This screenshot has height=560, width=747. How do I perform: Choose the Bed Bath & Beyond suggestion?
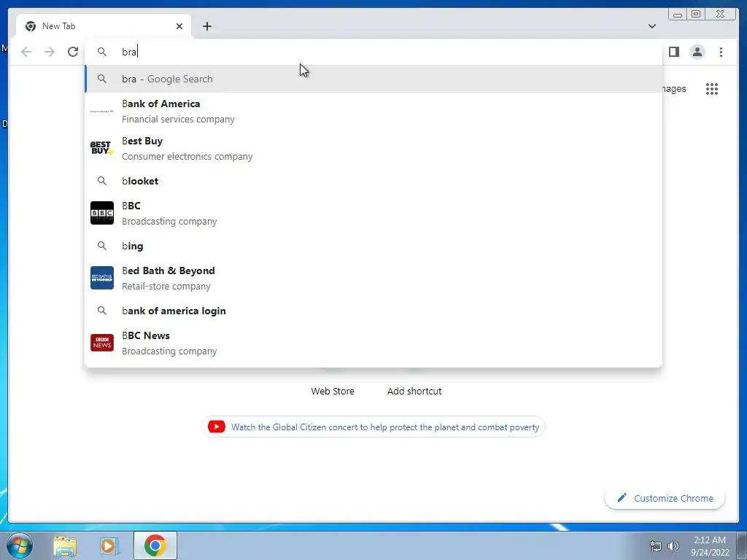(x=373, y=278)
